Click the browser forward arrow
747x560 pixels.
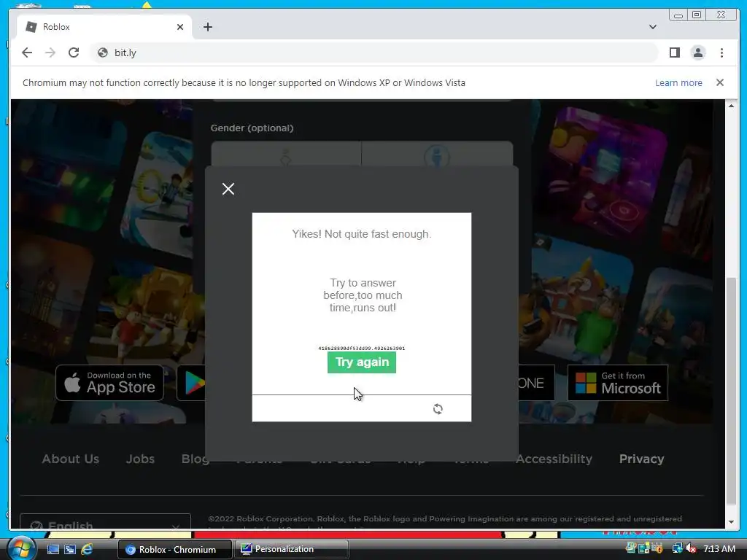(50, 52)
